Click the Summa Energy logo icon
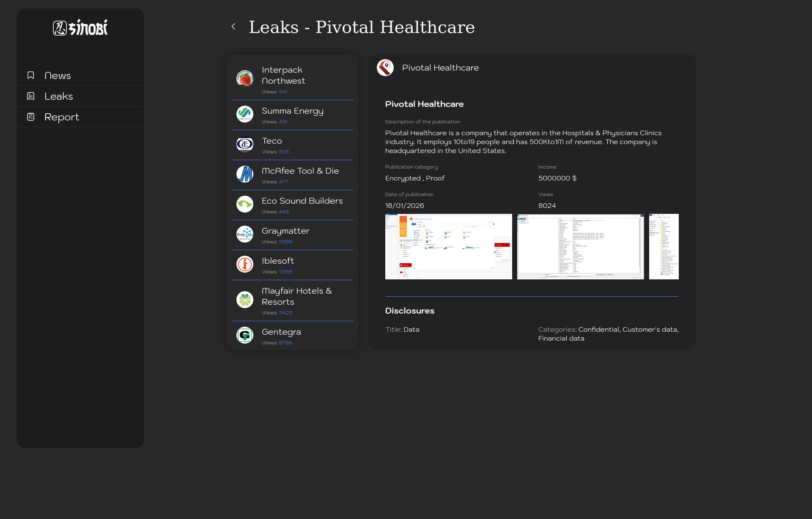This screenshot has width=812, height=519. coord(245,114)
